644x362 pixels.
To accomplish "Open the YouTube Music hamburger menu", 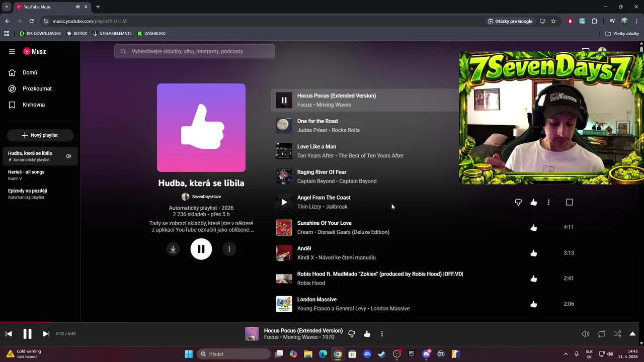I will 12,51.
